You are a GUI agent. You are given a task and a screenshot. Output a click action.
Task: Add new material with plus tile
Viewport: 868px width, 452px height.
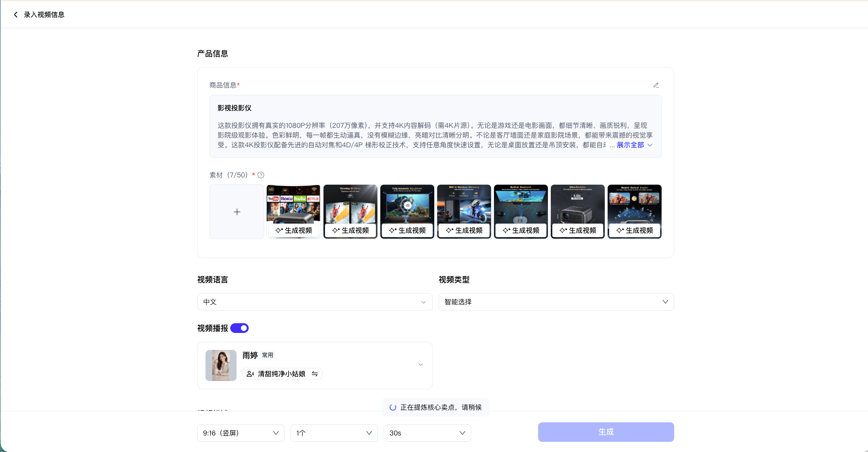(x=237, y=212)
